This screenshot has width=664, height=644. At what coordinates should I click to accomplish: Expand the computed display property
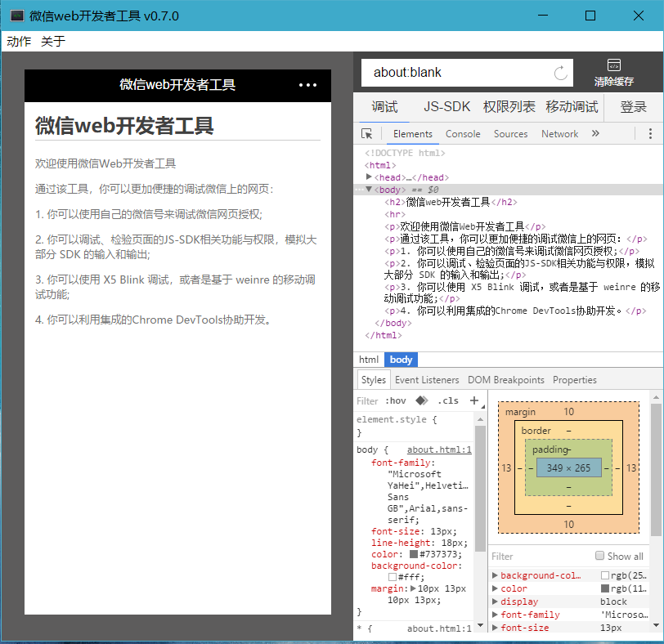tap(495, 602)
